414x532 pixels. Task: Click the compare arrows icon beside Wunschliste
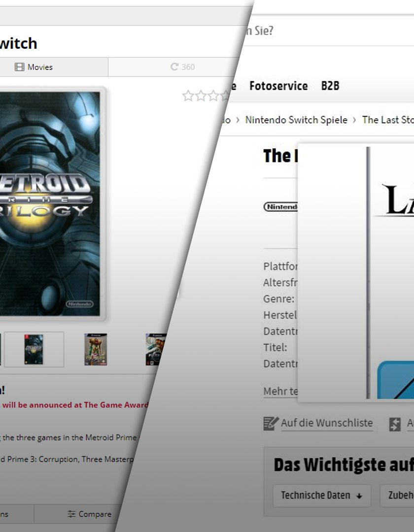pos(395,424)
